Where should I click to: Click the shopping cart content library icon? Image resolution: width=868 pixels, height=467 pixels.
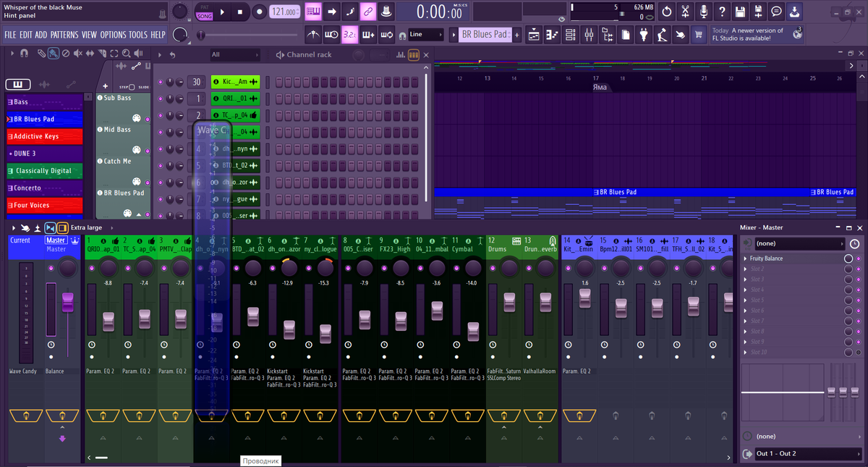pos(699,34)
